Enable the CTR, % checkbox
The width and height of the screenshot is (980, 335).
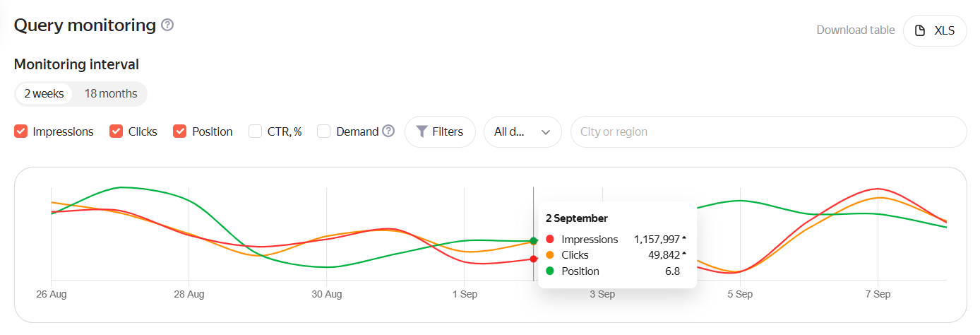pos(255,131)
